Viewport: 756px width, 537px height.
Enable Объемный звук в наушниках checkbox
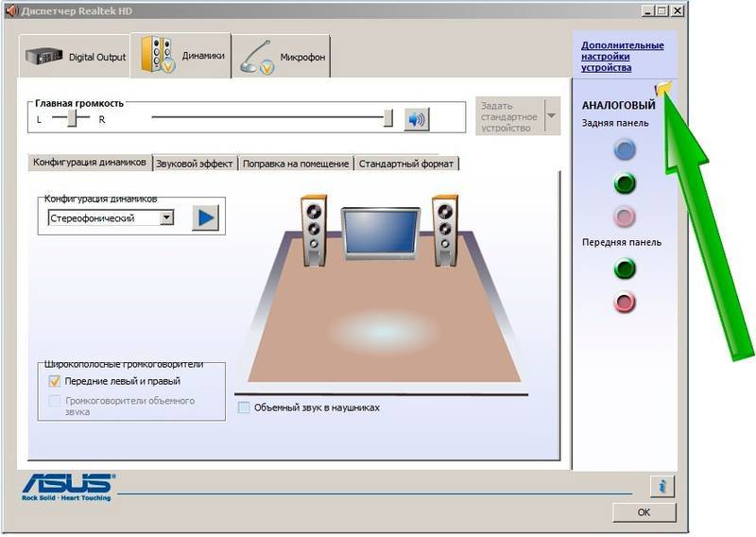click(244, 407)
